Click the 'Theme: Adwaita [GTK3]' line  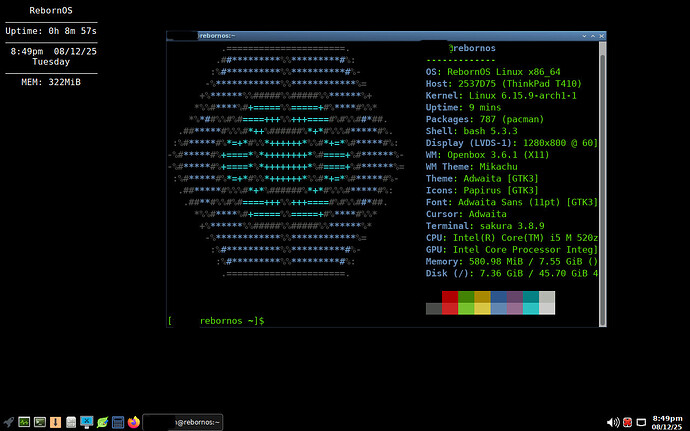click(x=482, y=179)
